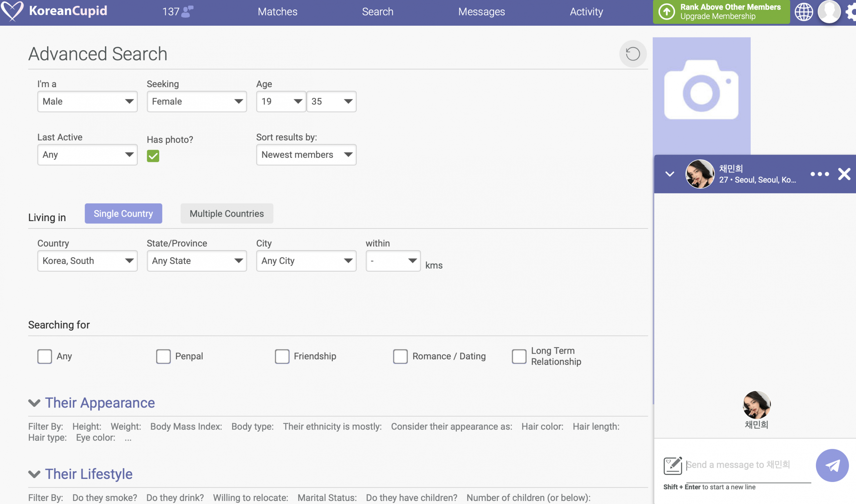Open the Age minimum dropdown
This screenshot has width=856, height=504.
coord(281,101)
